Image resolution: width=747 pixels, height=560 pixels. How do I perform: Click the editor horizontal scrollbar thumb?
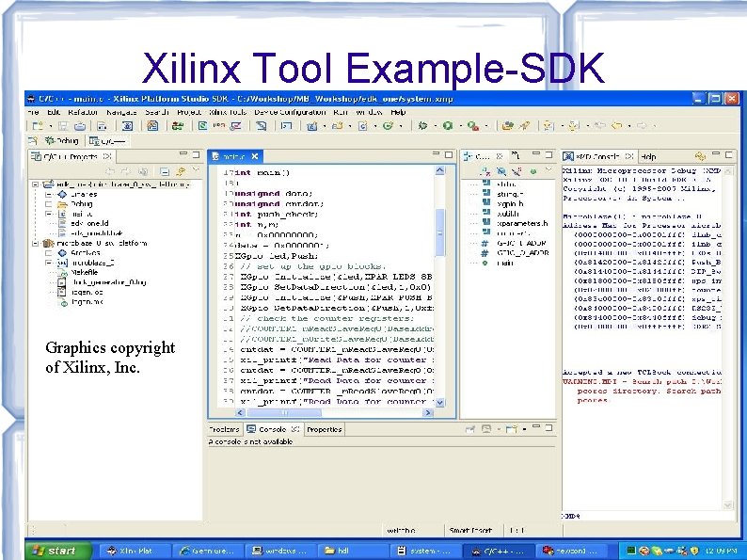coord(284,413)
